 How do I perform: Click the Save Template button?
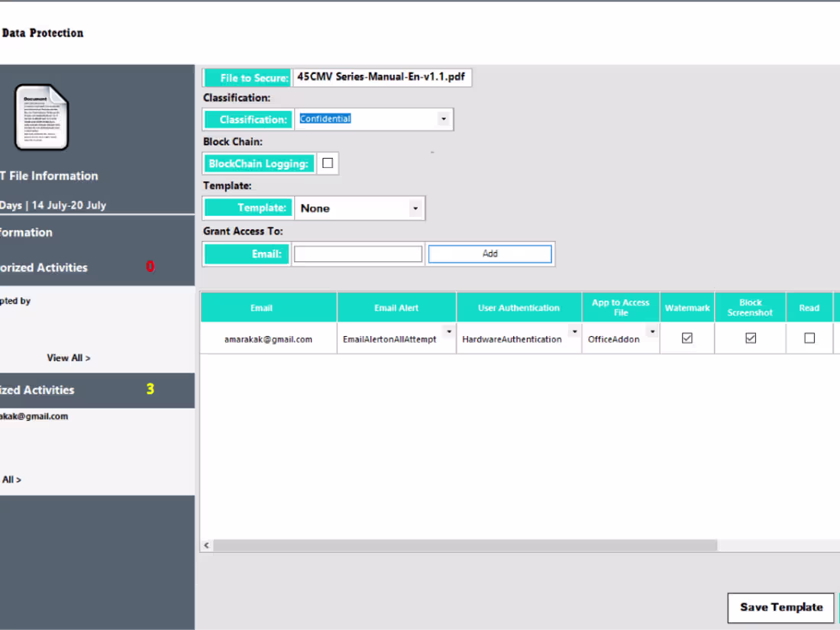pos(780,608)
